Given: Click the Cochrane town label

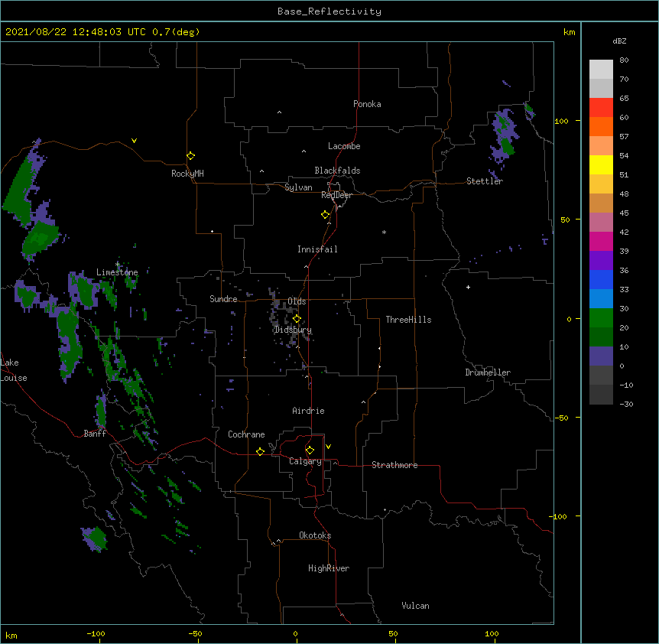Looking at the screenshot, I should pyautogui.click(x=246, y=434).
